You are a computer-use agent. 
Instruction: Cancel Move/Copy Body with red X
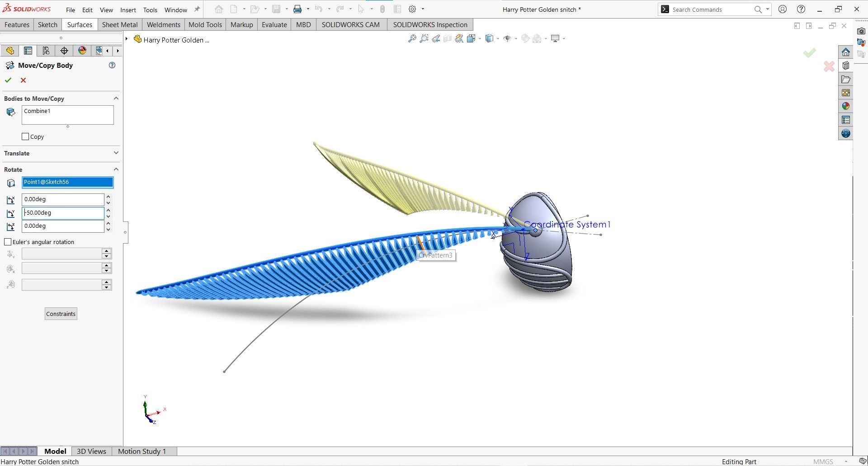pos(23,80)
